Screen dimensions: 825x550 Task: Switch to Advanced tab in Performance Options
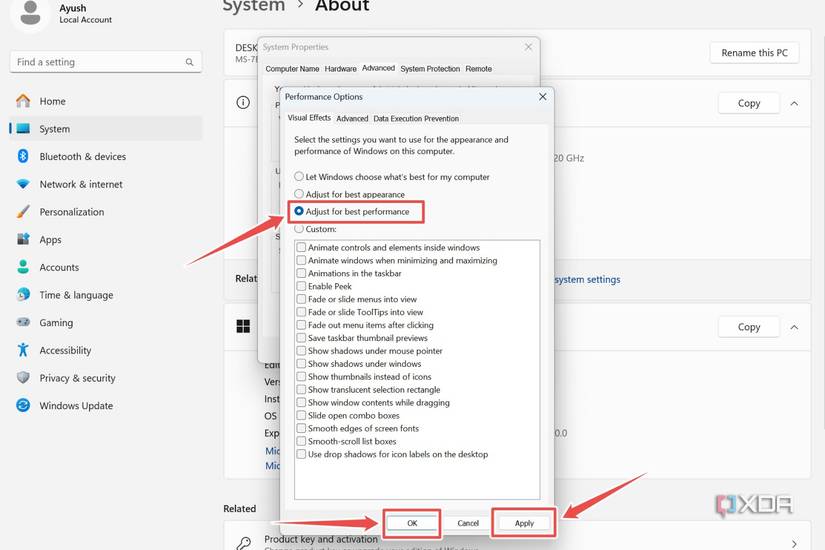(x=352, y=119)
